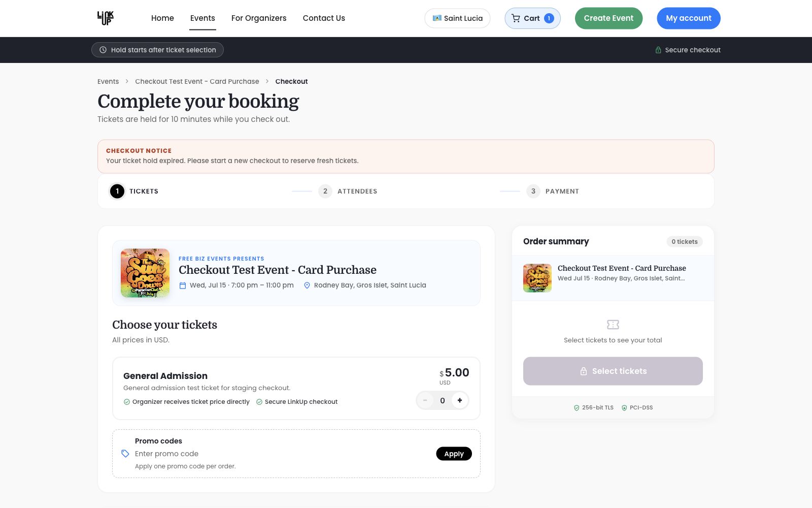Click Checkout Test Event breadcrumb link

(x=197, y=81)
